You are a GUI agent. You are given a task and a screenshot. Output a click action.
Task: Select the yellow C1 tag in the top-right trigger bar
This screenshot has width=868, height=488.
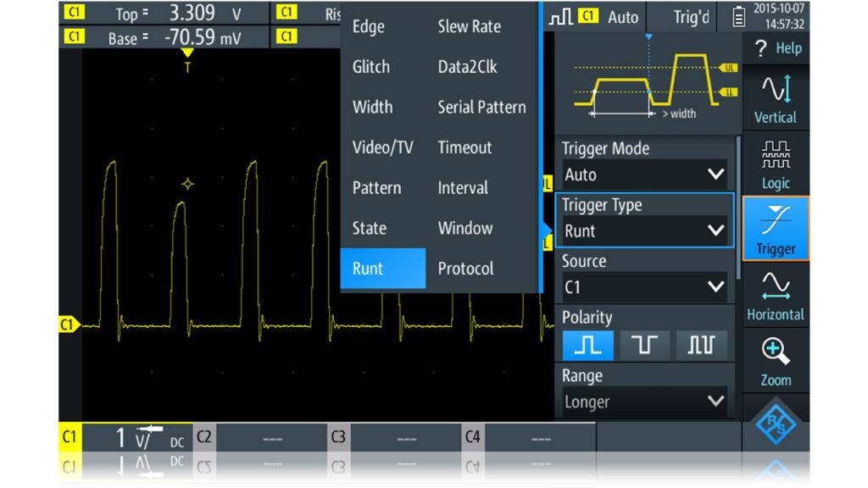tap(588, 17)
